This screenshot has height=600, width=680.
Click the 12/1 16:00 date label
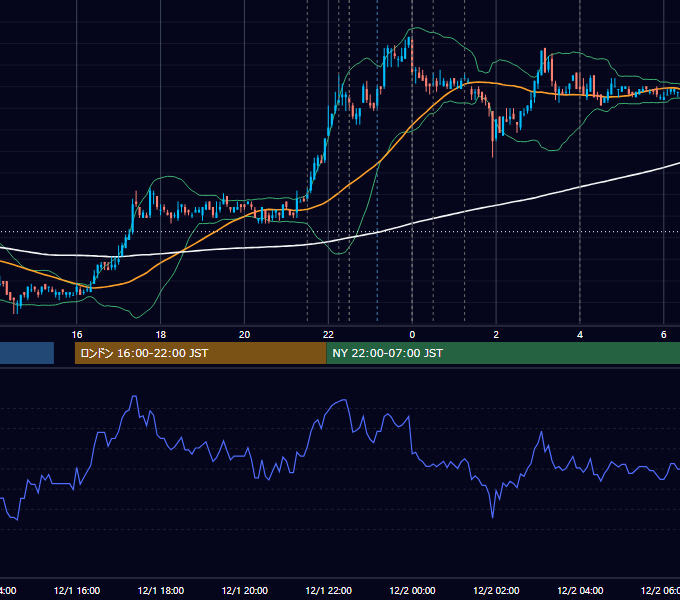point(77,590)
